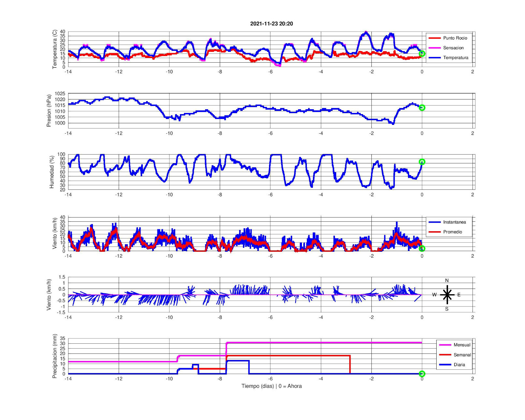Click the 2021-11-23 20:20 chart title
525x420 pixels.
click(x=271, y=24)
